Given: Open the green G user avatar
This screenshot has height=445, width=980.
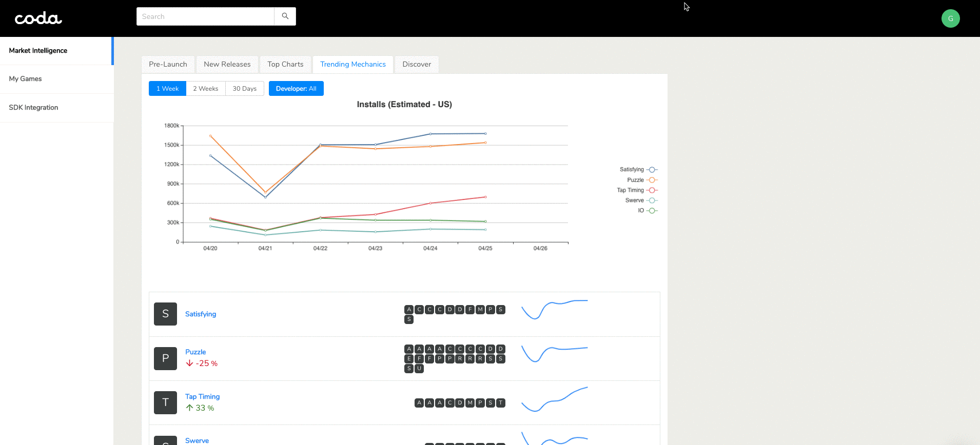Looking at the screenshot, I should [x=950, y=18].
